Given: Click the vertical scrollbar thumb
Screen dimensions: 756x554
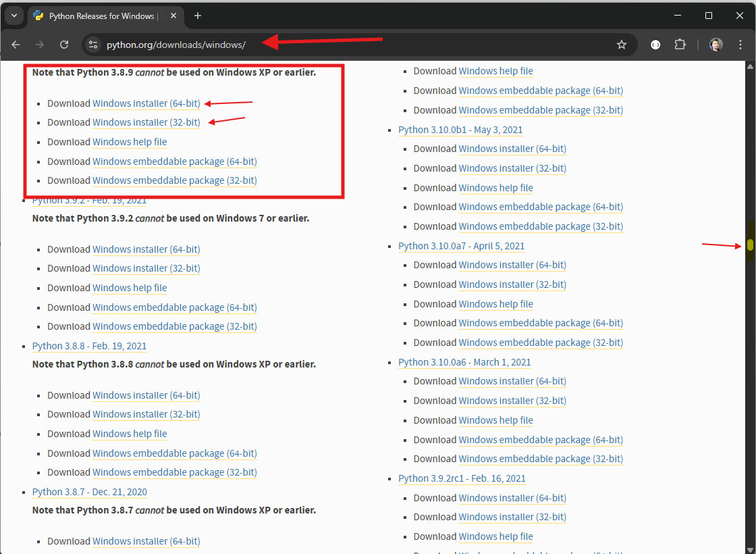Looking at the screenshot, I should 750,245.
